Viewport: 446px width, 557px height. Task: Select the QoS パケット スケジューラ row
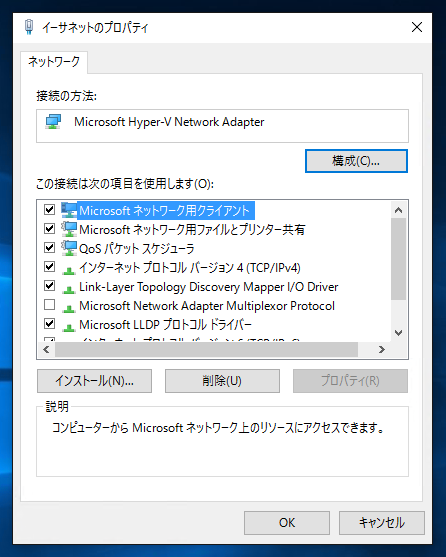(x=137, y=249)
